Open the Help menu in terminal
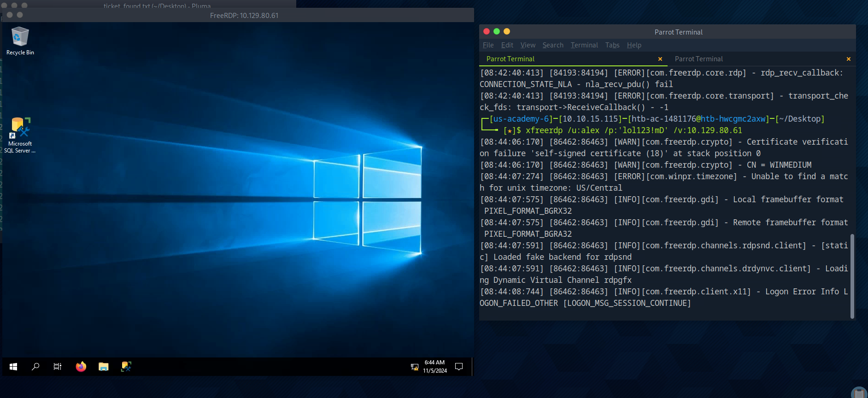Viewport: 868px width, 398px height. 634,45
